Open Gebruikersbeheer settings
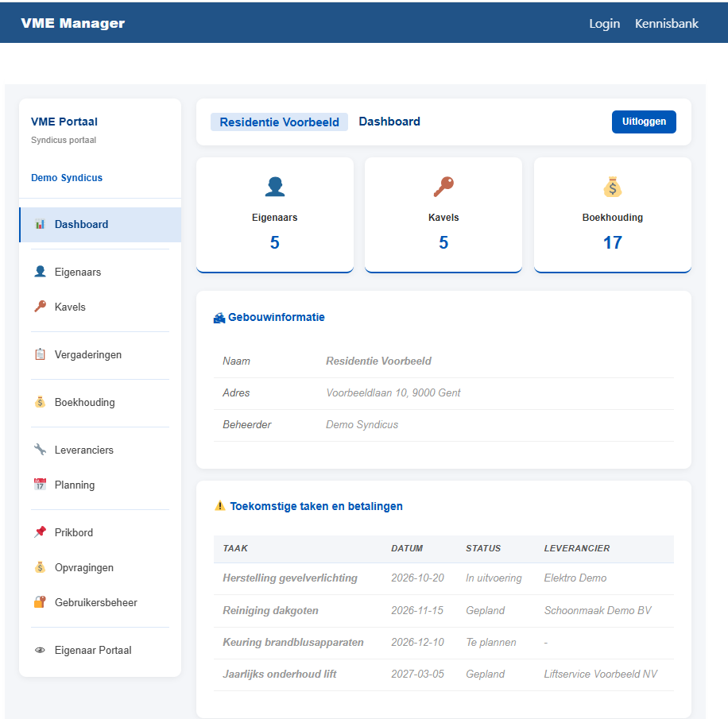Screen dimensions: 728x719 tap(100, 602)
